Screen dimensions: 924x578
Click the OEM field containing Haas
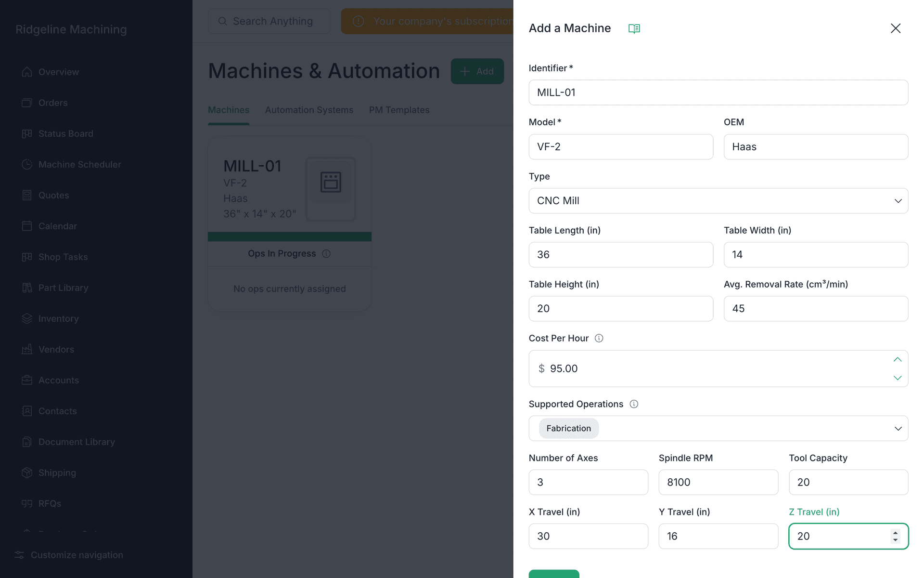pyautogui.click(x=816, y=147)
